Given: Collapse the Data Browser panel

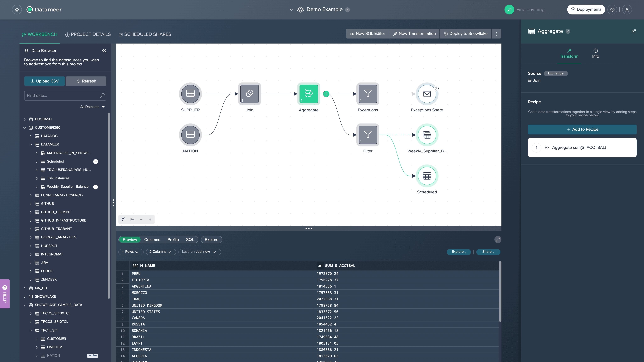Looking at the screenshot, I should [x=104, y=51].
